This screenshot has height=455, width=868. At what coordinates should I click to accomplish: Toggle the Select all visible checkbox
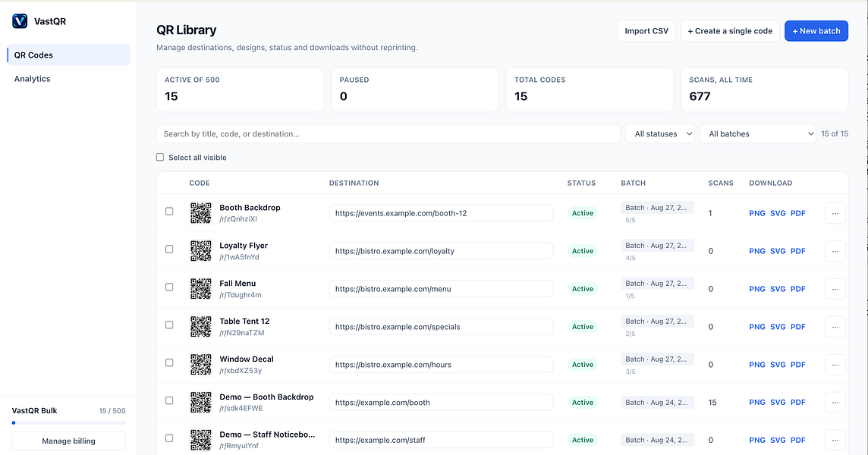click(160, 157)
